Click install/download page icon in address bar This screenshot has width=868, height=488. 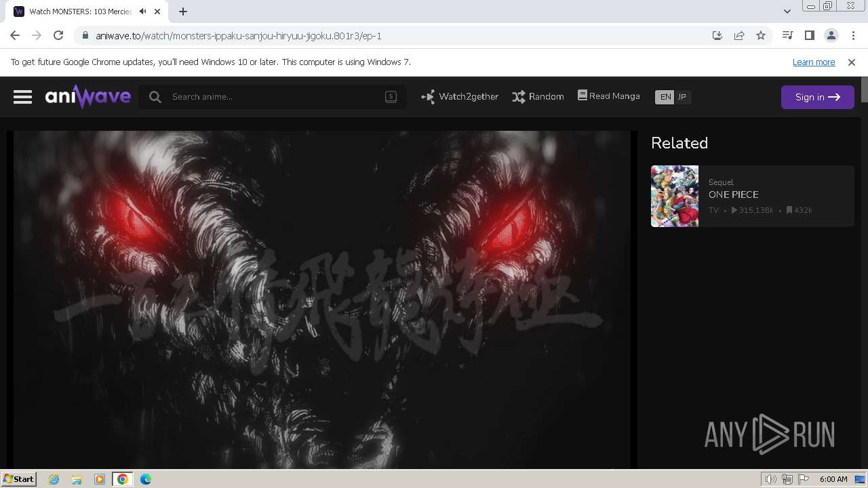click(717, 36)
